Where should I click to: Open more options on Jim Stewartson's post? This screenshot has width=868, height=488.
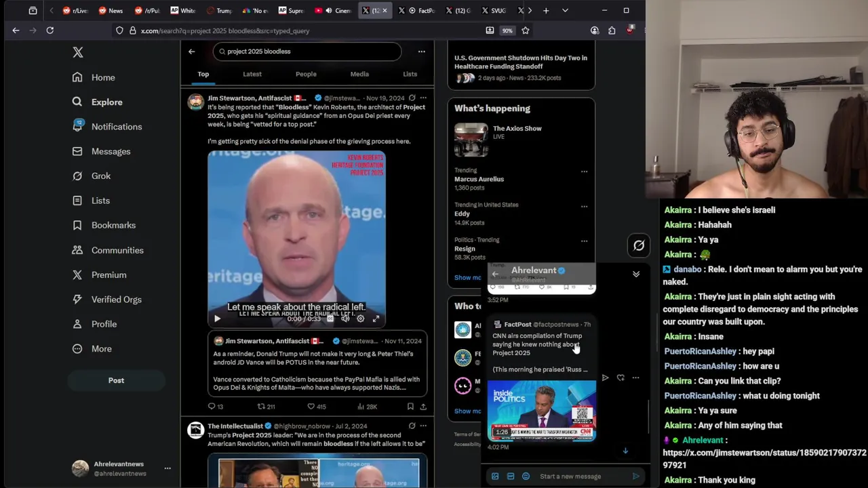[423, 98]
